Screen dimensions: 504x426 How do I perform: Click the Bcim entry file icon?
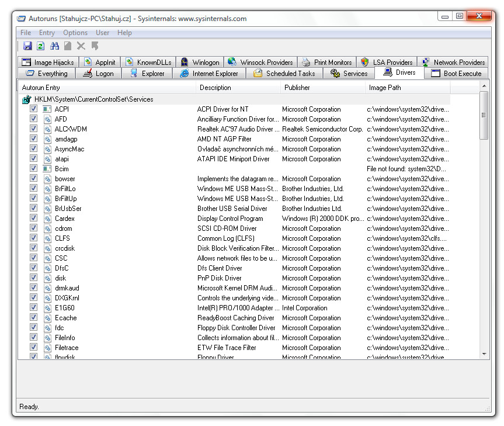47,169
